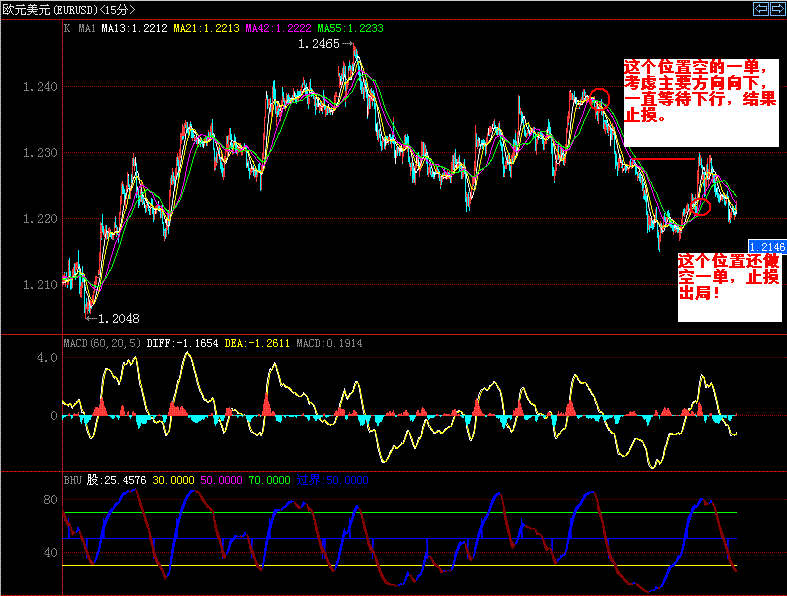Click the green MA55:1.2233 label
Image resolution: width=787 pixels, height=596 pixels.
click(350, 29)
